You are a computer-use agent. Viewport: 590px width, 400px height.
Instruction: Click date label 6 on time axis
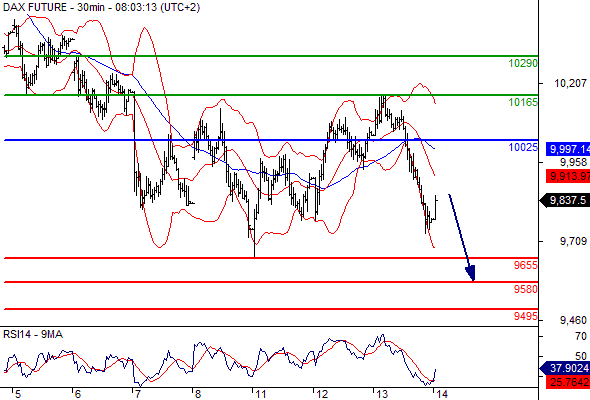click(78, 394)
